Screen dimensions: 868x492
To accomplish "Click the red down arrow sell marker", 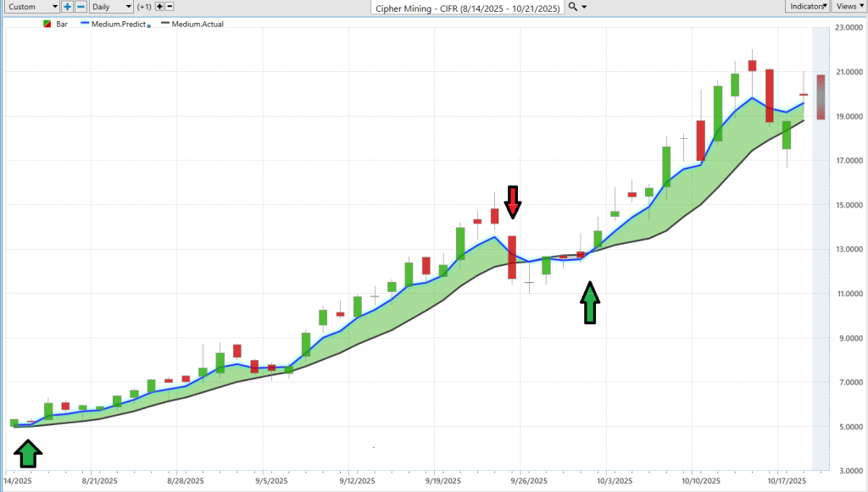I will [513, 201].
